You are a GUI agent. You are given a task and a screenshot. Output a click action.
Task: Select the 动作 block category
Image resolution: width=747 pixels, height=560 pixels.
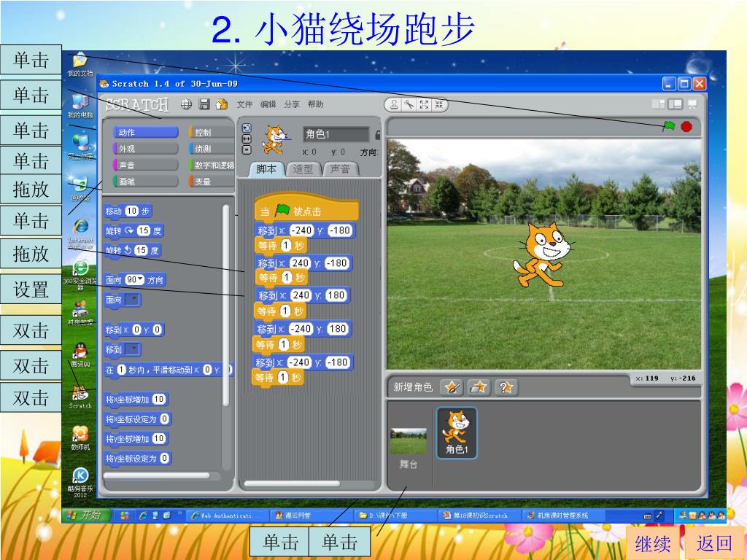tap(145, 133)
